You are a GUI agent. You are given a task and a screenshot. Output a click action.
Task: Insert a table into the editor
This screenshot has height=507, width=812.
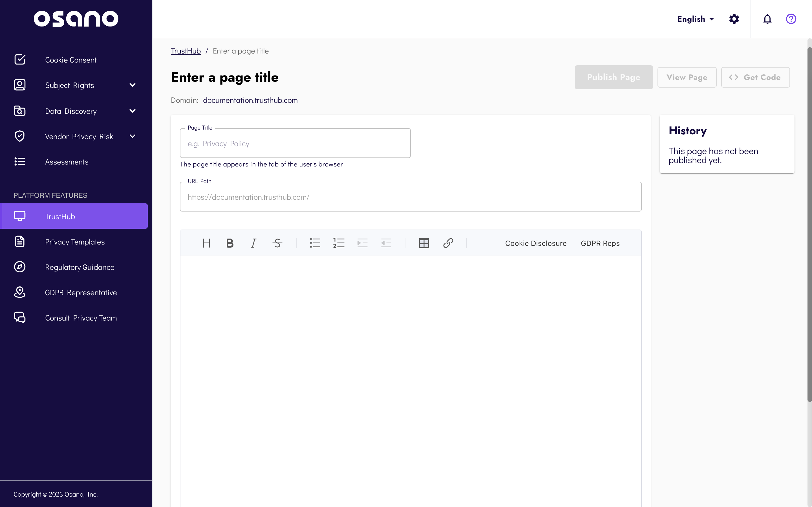tap(424, 243)
